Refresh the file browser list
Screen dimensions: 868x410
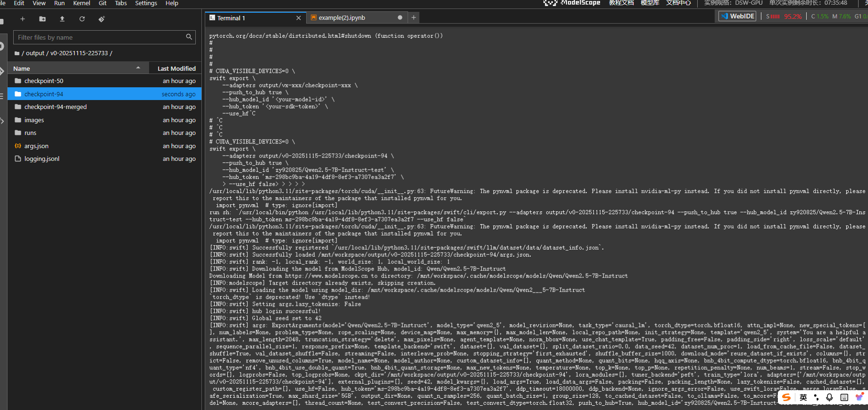82,19
